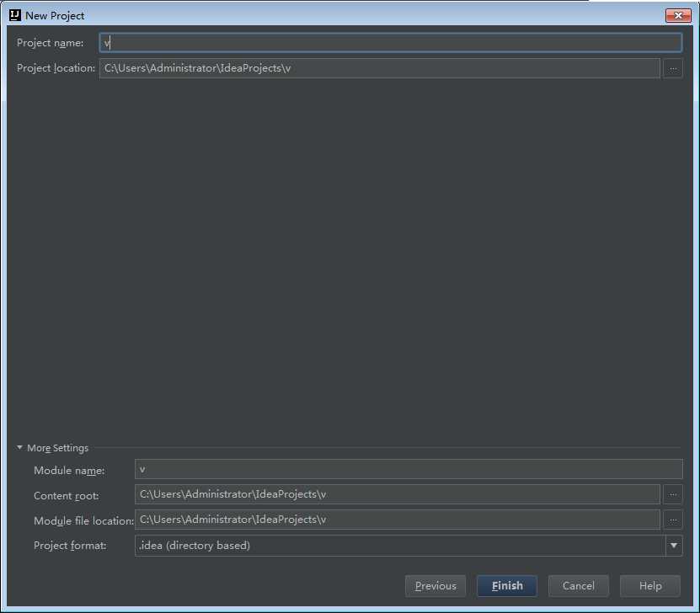Browse for the Content root folder
Viewport: 700px width, 613px height.
[x=673, y=494]
